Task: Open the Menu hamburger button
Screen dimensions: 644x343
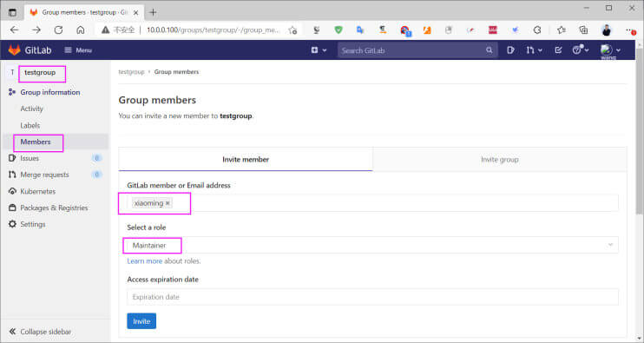Action: tap(78, 50)
